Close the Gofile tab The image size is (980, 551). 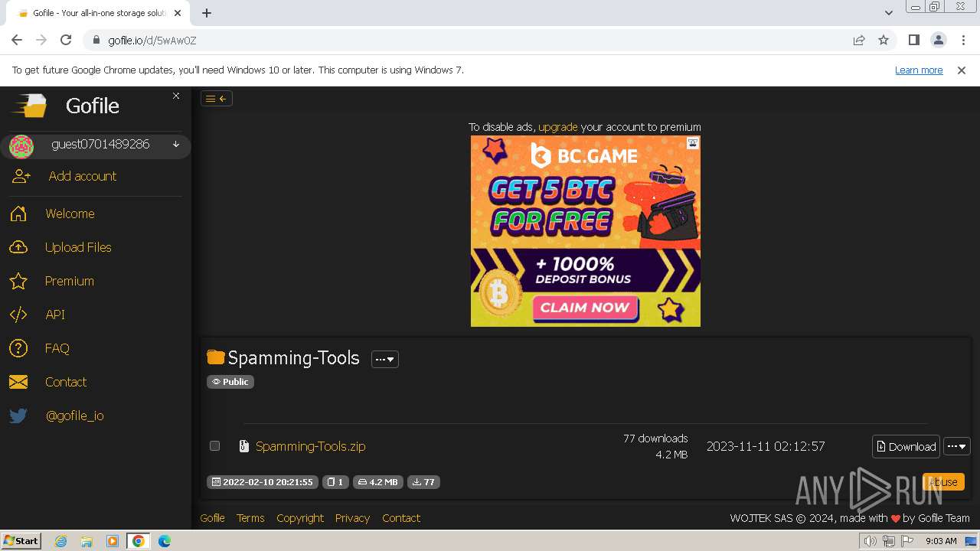click(178, 13)
